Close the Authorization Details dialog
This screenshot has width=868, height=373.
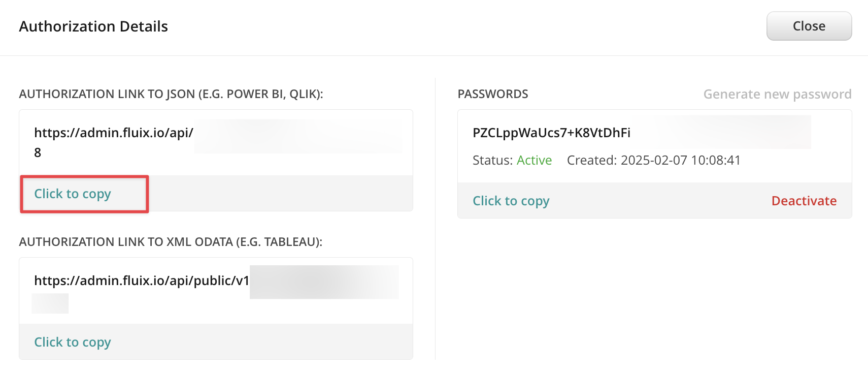click(x=809, y=26)
